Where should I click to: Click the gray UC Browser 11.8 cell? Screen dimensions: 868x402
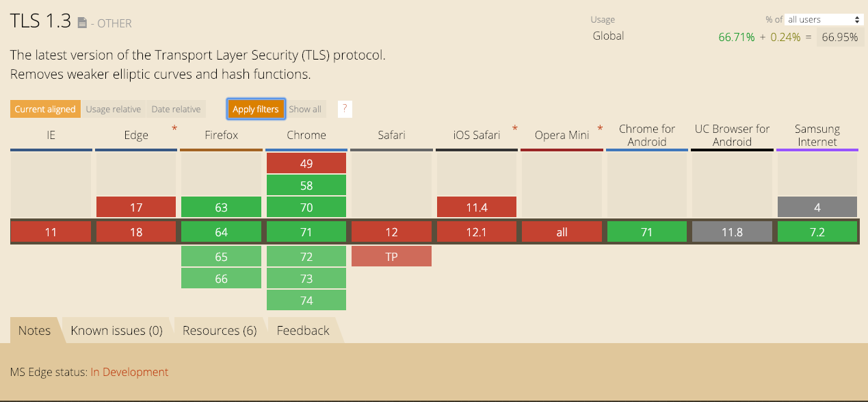point(732,231)
